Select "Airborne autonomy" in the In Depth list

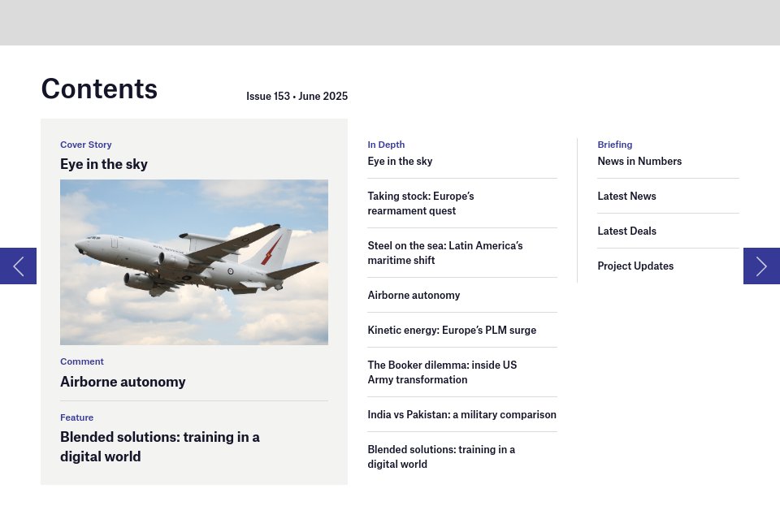click(x=414, y=296)
